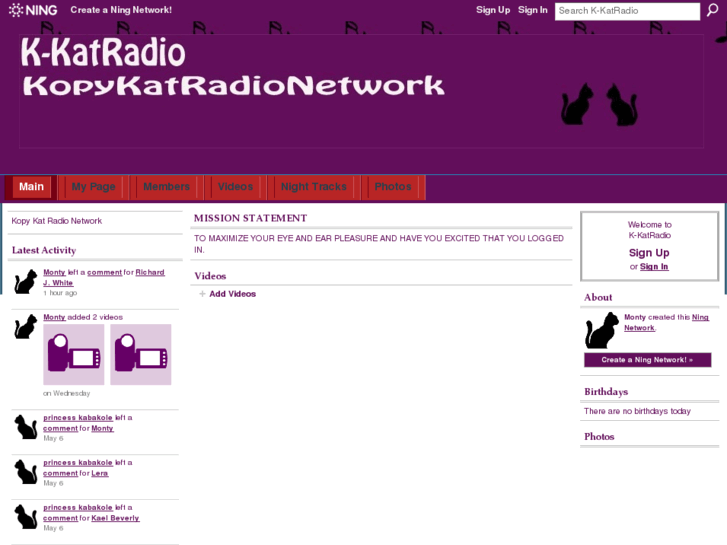Click Sign In in the top bar
This screenshot has height=545, width=727.
tap(533, 10)
